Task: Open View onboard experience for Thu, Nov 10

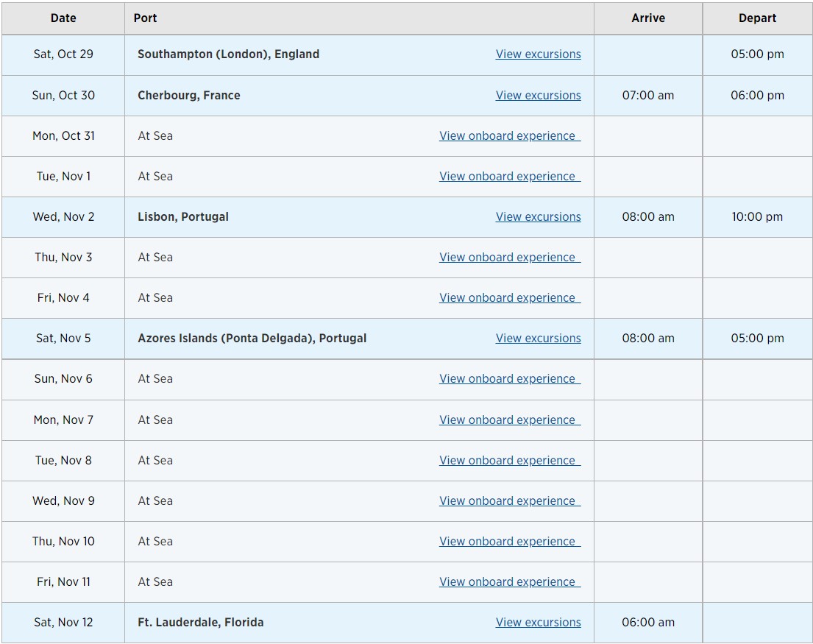Action: (510, 542)
